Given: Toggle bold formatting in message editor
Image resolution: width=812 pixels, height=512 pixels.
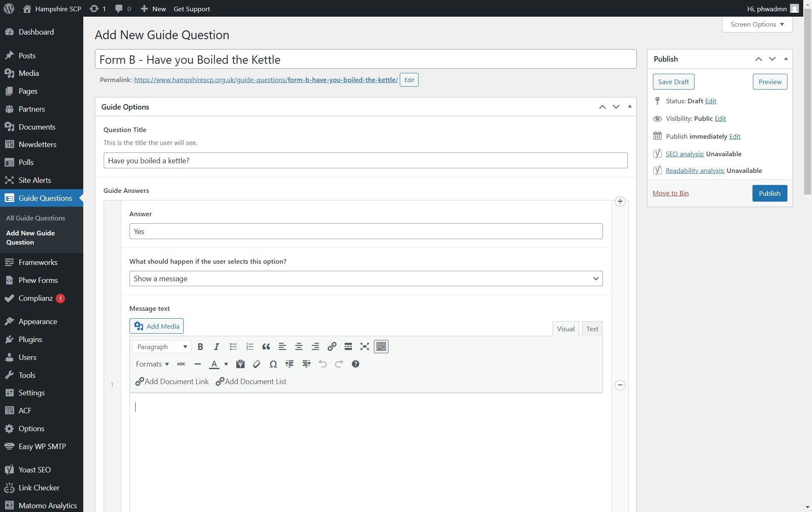Looking at the screenshot, I should tap(200, 347).
